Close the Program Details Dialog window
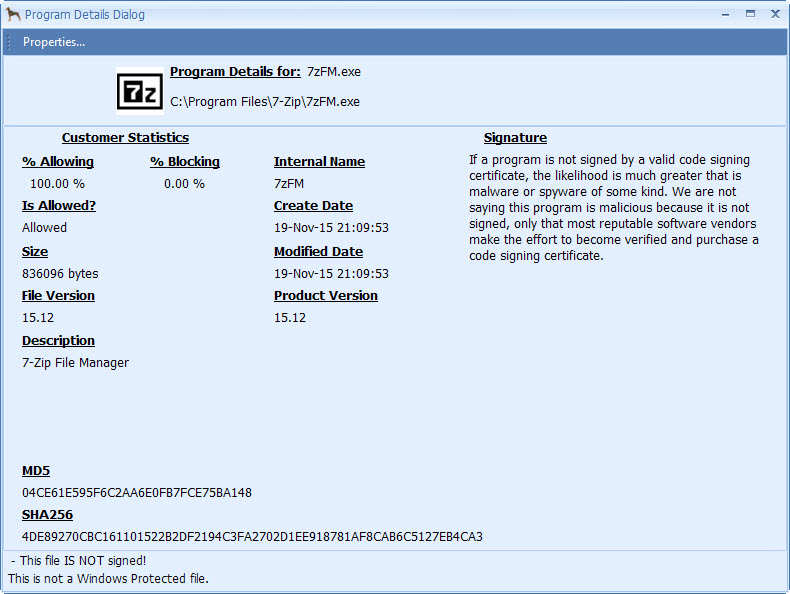This screenshot has height=594, width=790. (x=775, y=14)
